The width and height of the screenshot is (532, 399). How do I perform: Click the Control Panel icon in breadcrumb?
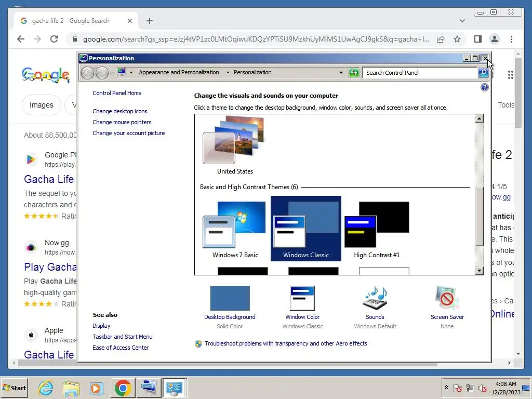coord(122,72)
